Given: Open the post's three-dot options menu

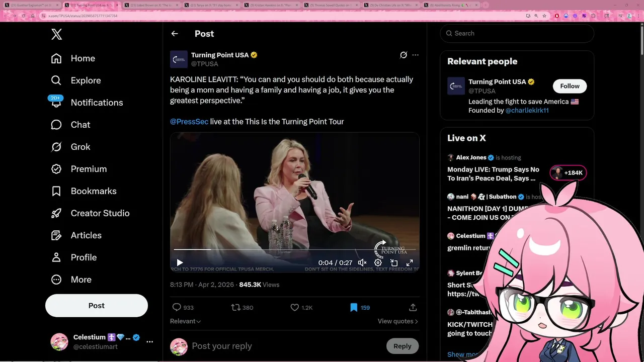Looking at the screenshot, I should pos(415,55).
